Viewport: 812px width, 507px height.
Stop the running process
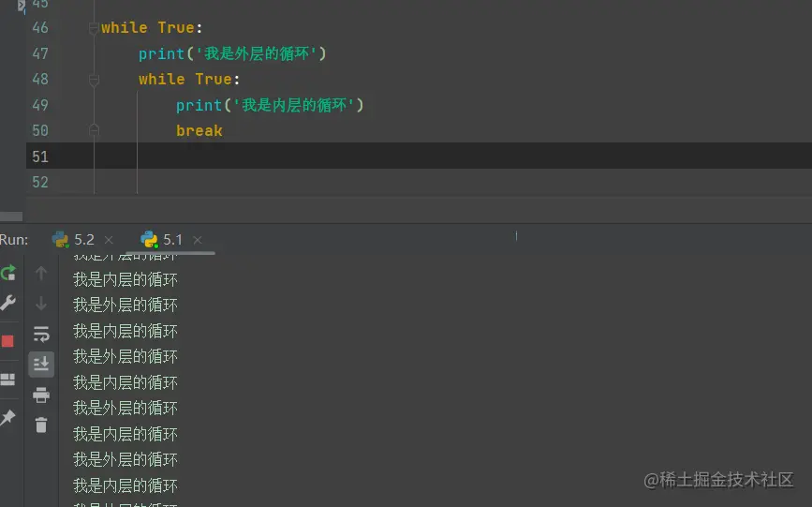click(x=7, y=340)
